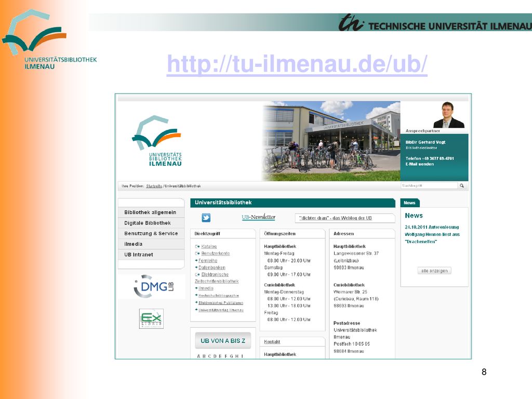Image resolution: width=532 pixels, height=399 pixels.
Task: Open Benutzung & Service menu item
Action: point(151,233)
